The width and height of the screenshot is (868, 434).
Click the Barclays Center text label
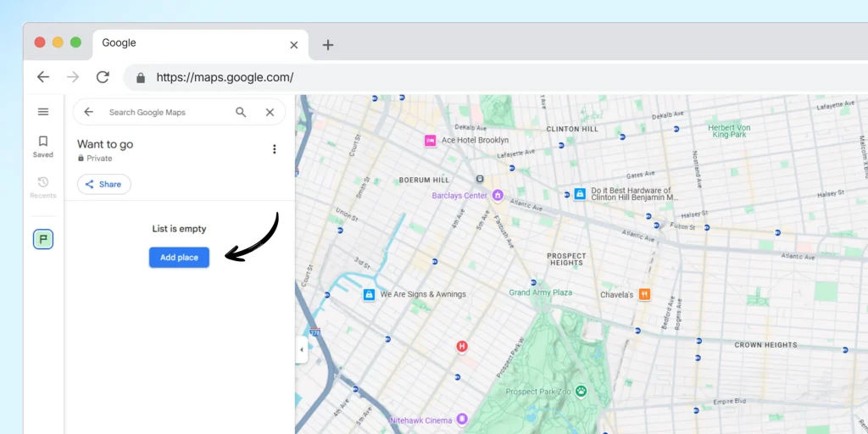pyautogui.click(x=459, y=196)
